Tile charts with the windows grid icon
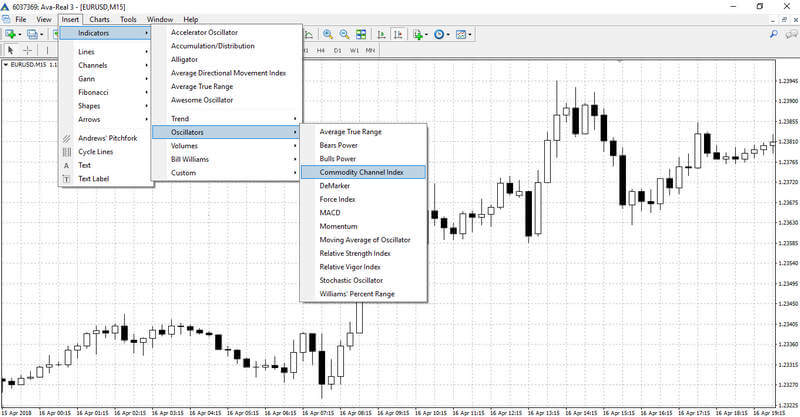This screenshot has height=417, width=800. pyautogui.click(x=361, y=34)
